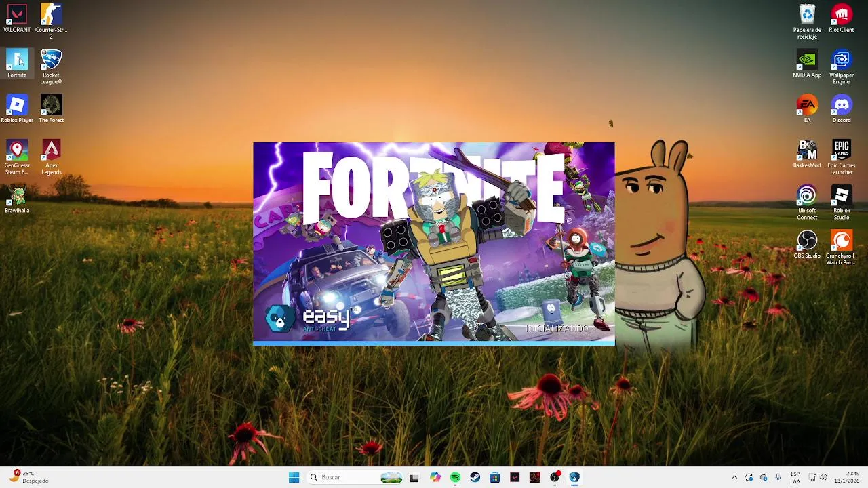Viewport: 868px width, 488px height.
Task: Open the NVIDIA App desktop icon
Action: tap(807, 64)
